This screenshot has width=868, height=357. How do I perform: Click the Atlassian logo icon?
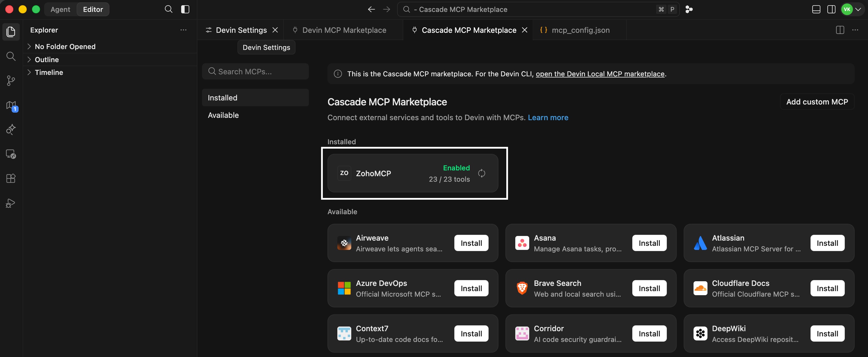click(700, 243)
